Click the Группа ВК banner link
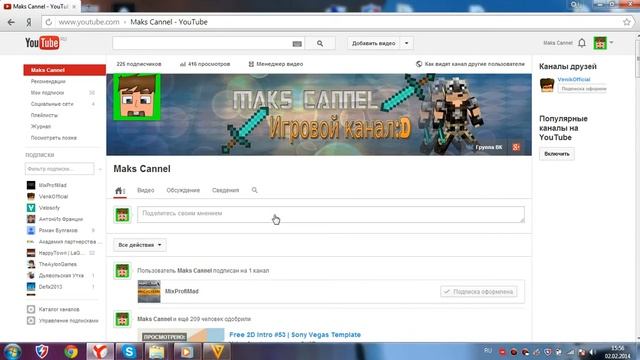This screenshot has width=640, height=360. click(x=489, y=147)
